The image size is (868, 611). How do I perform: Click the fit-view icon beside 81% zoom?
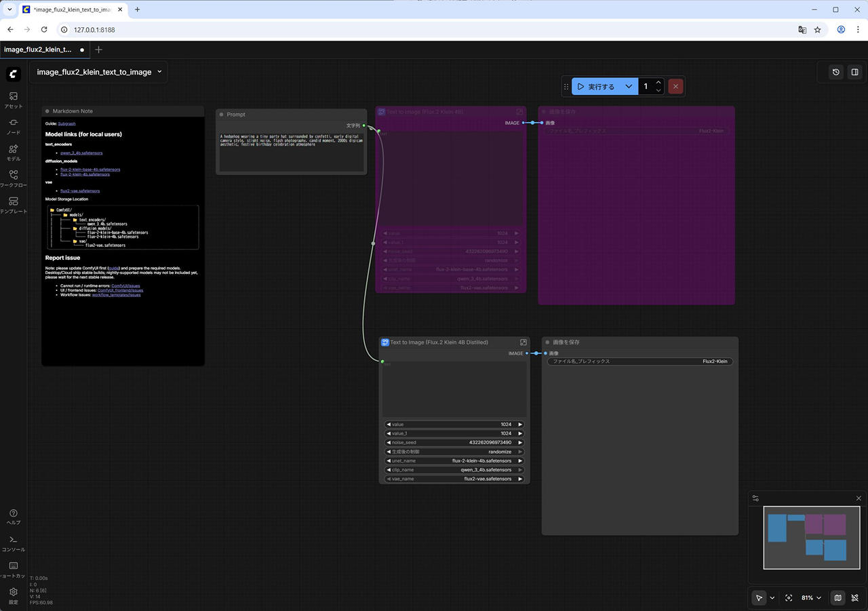(789, 597)
